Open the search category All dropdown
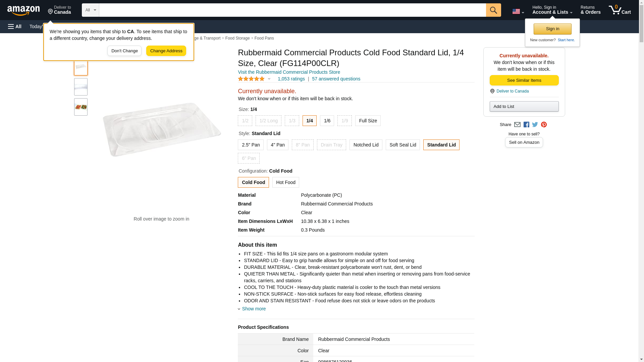 [90, 10]
